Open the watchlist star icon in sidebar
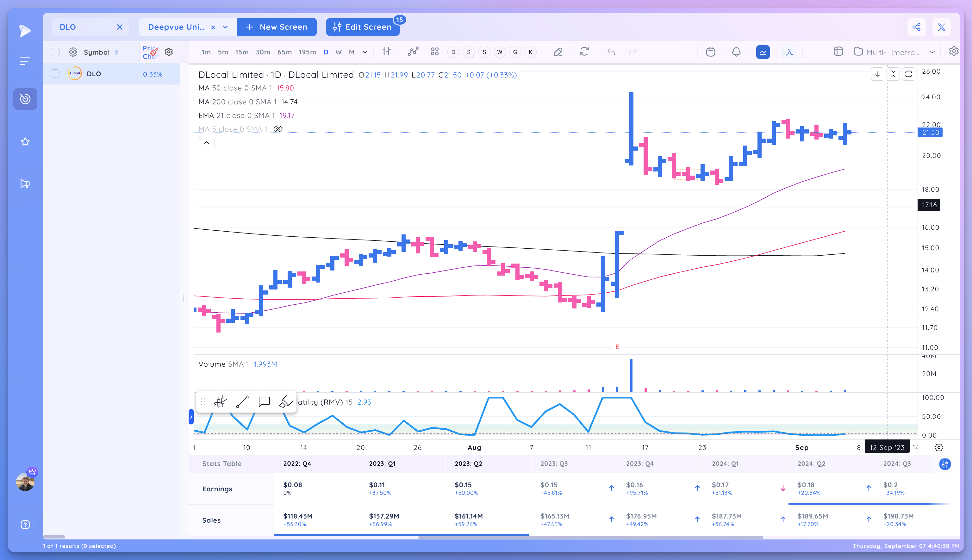This screenshot has width=972, height=560. coord(25,142)
